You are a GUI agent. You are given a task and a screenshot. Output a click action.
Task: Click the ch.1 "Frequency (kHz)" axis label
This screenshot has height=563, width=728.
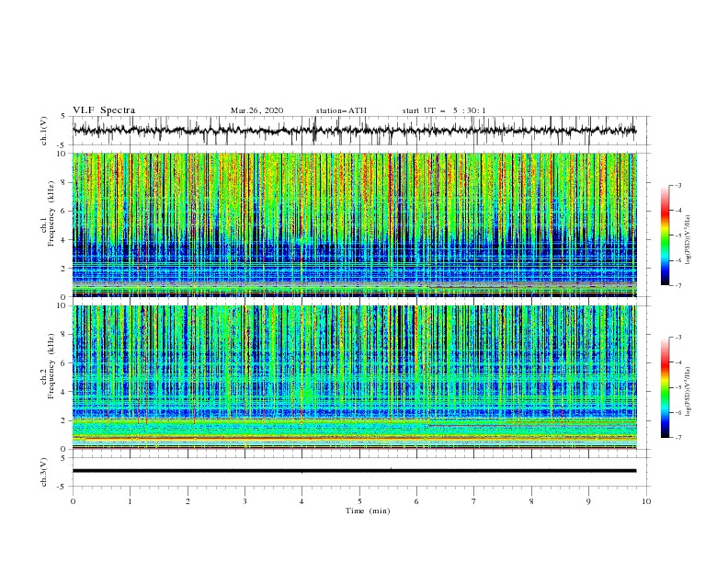51,214
